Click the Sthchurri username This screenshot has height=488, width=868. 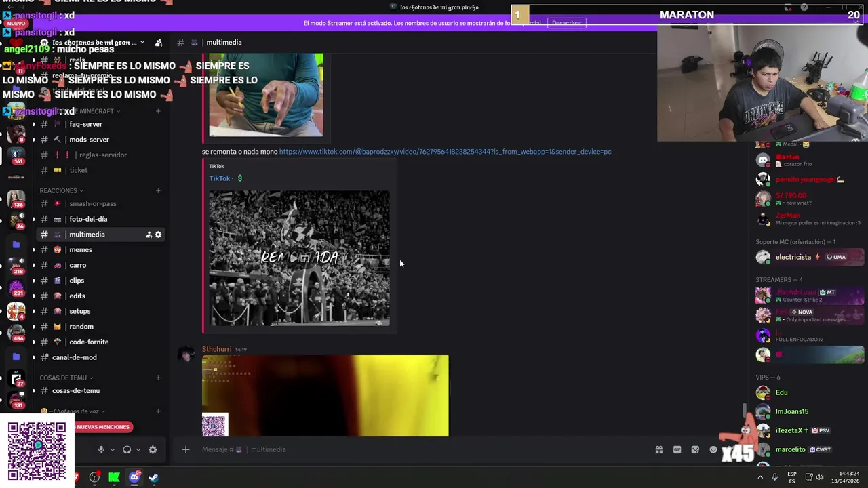(216, 349)
